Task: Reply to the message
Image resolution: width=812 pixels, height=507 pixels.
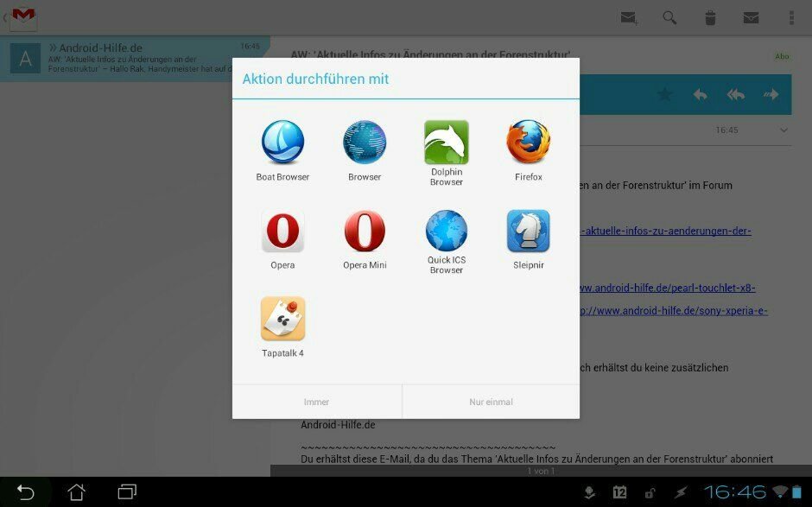Action: click(701, 94)
